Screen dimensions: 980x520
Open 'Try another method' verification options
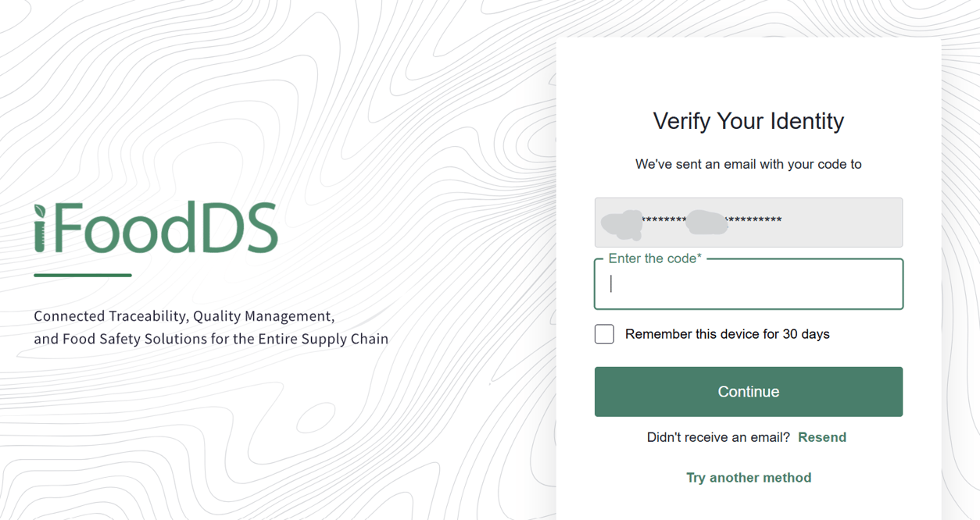tap(748, 477)
